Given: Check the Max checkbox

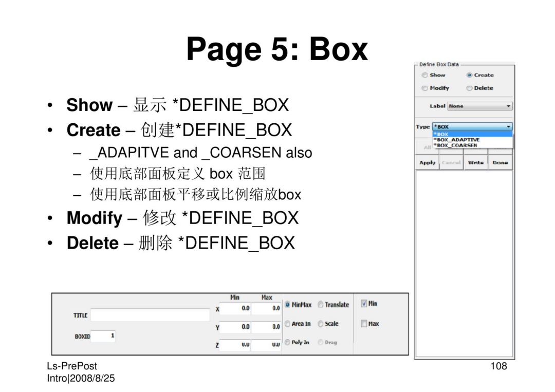Looking at the screenshot, I should (364, 323).
